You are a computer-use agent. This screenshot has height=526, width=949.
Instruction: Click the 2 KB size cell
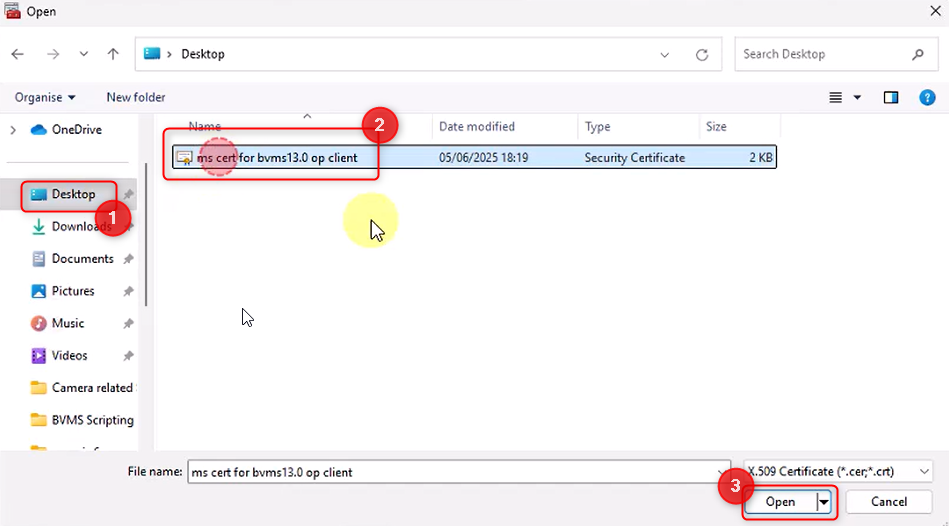761,157
